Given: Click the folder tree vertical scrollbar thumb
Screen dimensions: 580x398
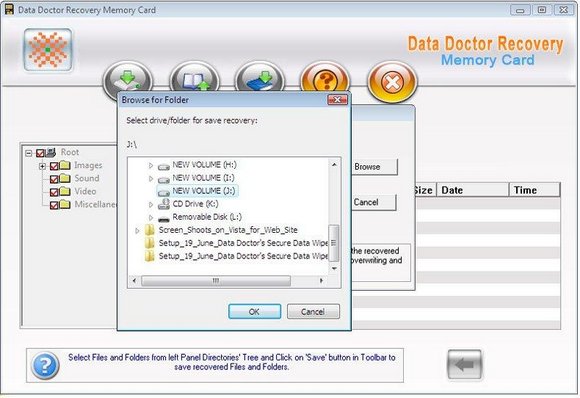Looking at the screenshot, I should (x=334, y=243).
